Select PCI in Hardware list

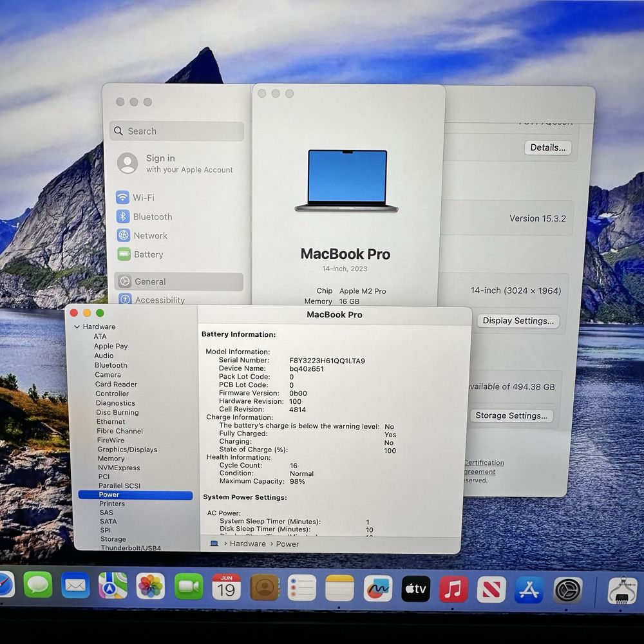(104, 477)
